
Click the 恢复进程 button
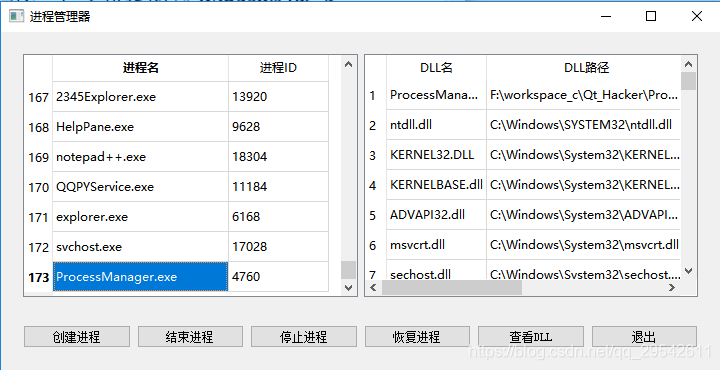(417, 336)
